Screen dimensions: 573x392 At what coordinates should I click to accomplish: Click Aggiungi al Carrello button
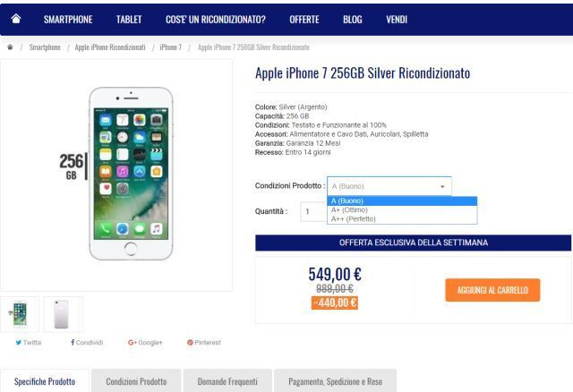(492, 290)
